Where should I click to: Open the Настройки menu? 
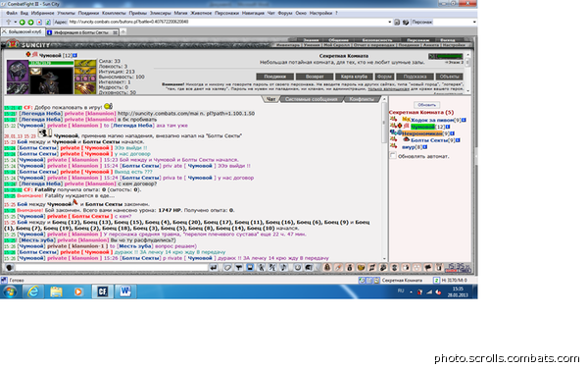coord(320,13)
